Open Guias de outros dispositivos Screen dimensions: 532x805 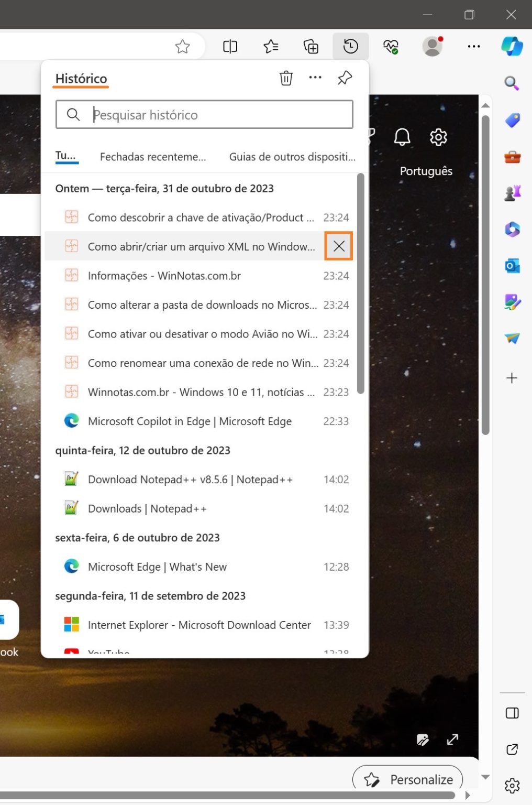coord(292,156)
